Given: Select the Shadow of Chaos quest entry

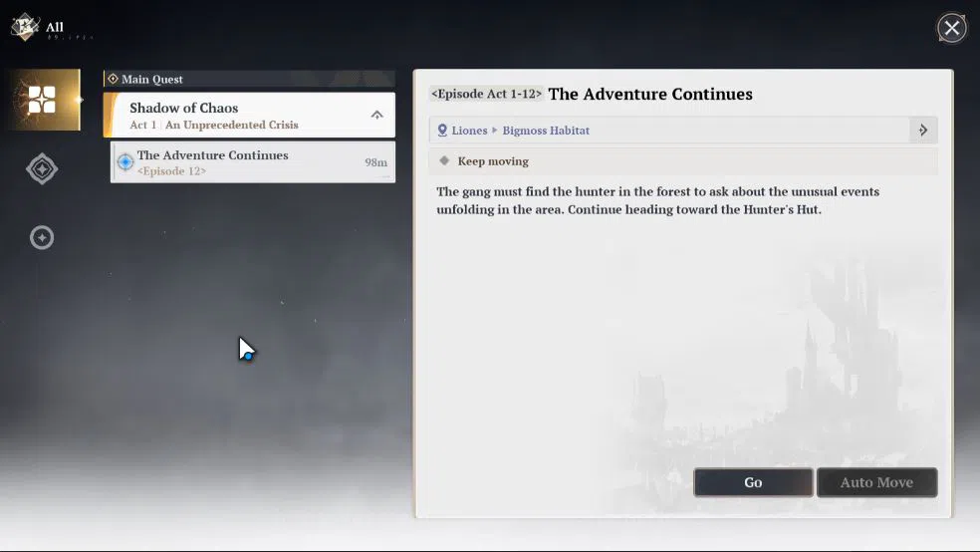Looking at the screenshot, I should click(x=249, y=115).
